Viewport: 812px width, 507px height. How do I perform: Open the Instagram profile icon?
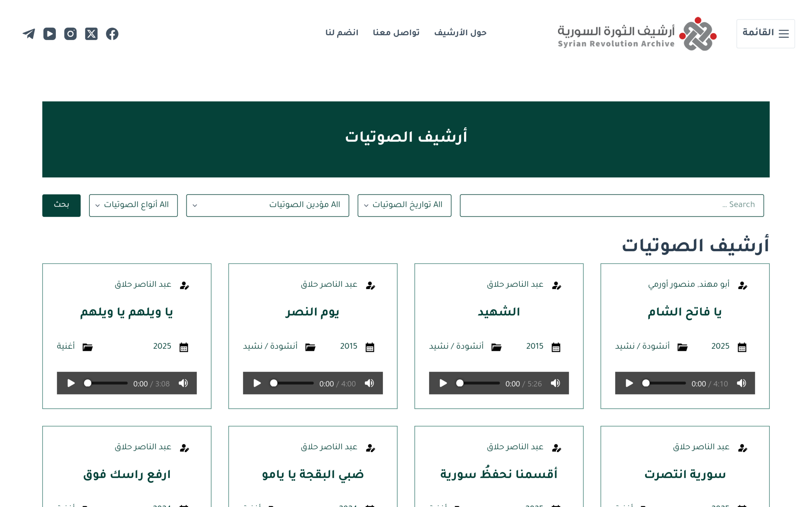coord(70,34)
